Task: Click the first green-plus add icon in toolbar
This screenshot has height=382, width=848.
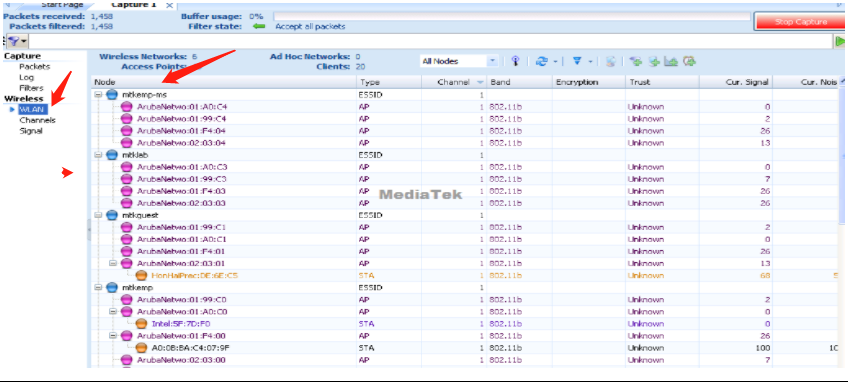Action: (635, 61)
